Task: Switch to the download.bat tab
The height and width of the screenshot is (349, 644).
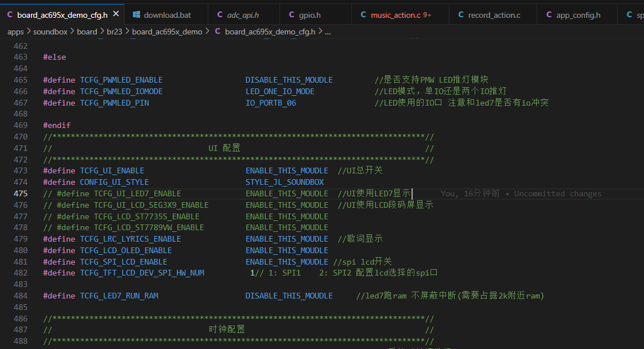Action: click(x=166, y=14)
